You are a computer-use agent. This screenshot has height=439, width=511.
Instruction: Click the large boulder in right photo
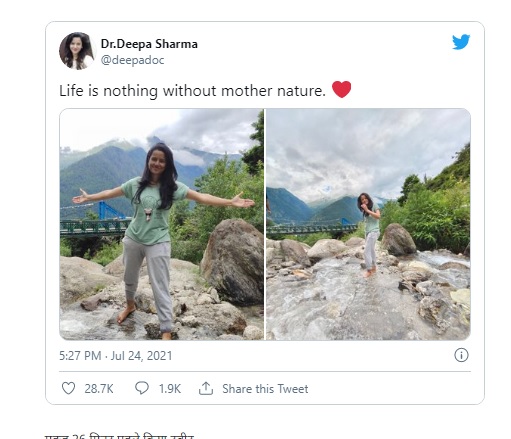tap(398, 239)
